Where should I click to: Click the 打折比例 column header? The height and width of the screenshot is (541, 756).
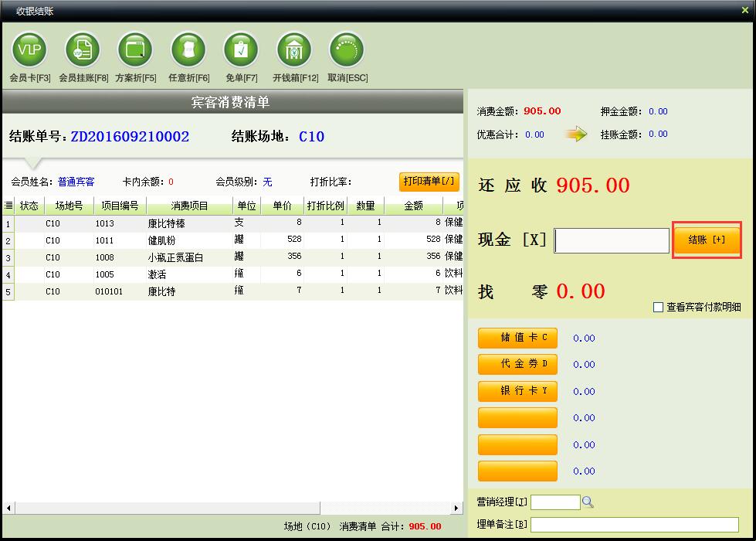325,206
